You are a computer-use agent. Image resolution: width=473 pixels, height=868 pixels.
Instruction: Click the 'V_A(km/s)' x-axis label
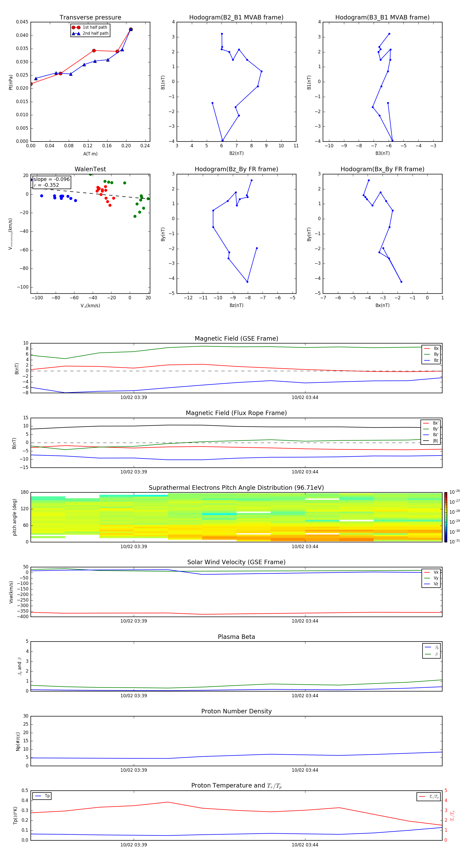coord(90,306)
